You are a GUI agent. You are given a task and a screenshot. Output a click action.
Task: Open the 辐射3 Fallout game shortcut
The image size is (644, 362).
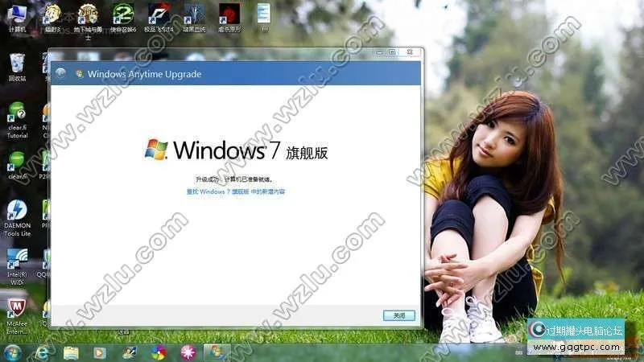52,18
